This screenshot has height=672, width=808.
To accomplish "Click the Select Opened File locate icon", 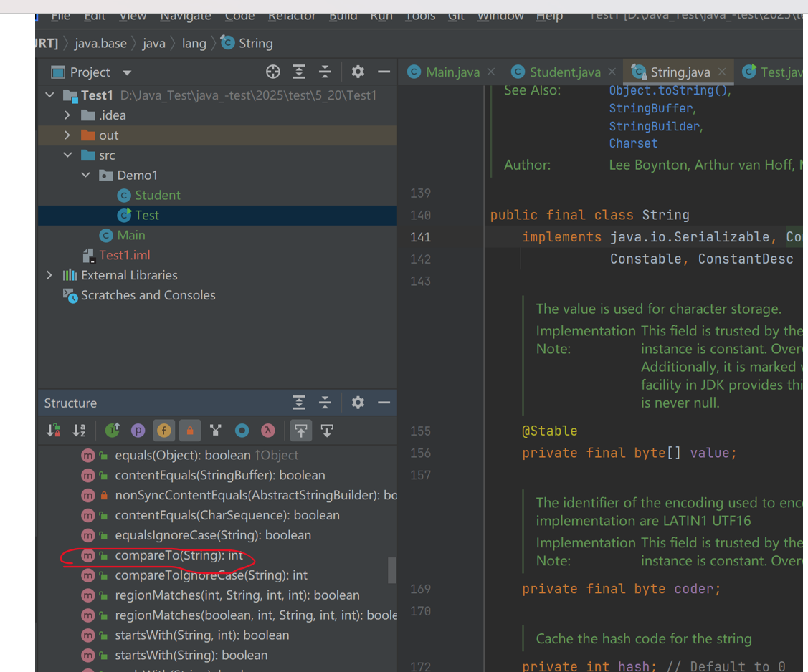I will pos(273,72).
